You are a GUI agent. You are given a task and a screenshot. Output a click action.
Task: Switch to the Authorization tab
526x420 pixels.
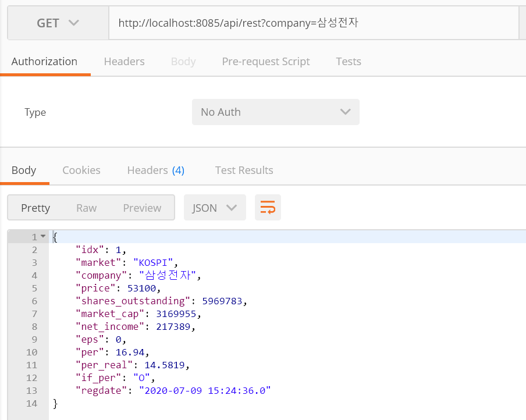[x=44, y=62]
